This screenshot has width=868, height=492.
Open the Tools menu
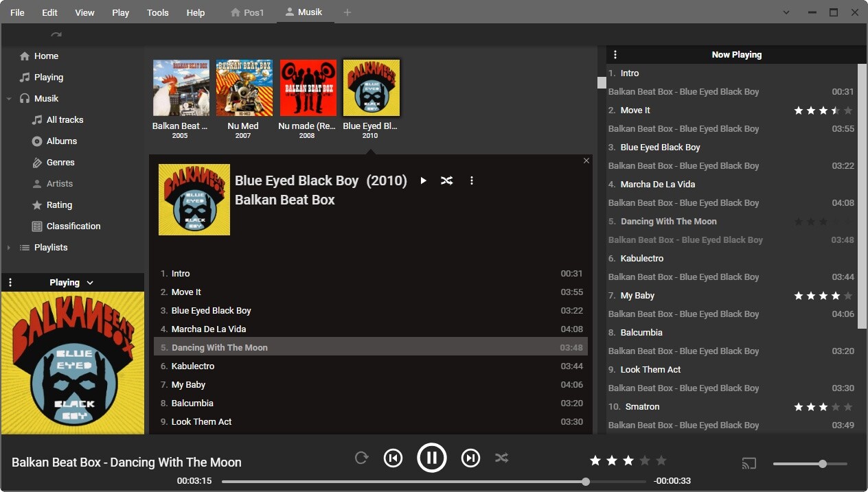coord(157,12)
